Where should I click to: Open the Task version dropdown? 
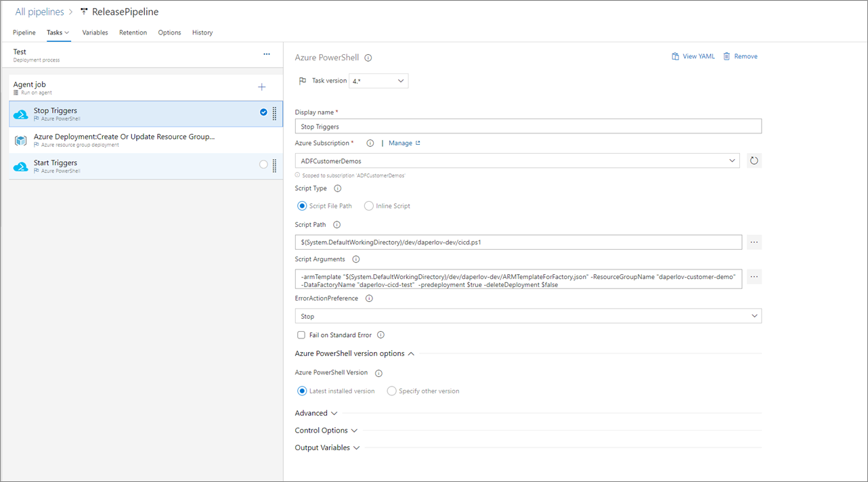(x=379, y=80)
